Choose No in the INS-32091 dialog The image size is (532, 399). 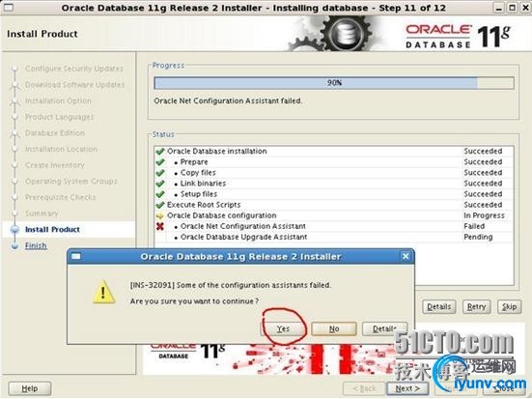(334, 328)
